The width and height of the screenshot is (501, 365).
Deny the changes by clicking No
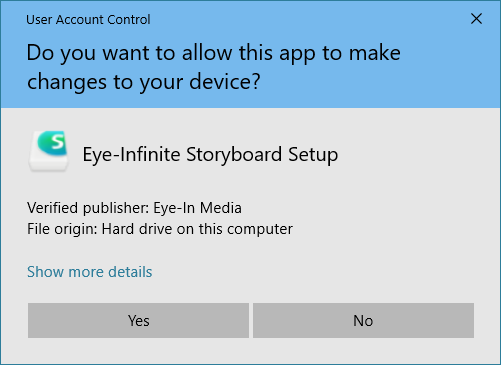(363, 321)
